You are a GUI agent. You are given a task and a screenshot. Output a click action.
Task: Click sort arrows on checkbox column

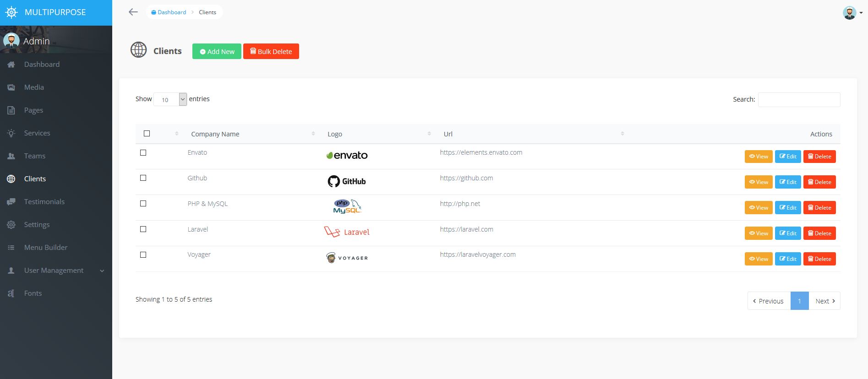click(177, 134)
